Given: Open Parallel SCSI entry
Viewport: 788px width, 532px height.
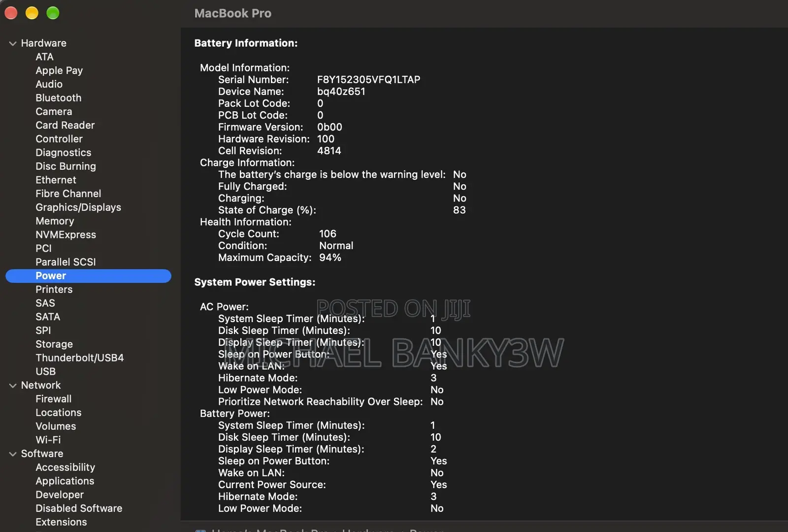Looking at the screenshot, I should click(66, 262).
